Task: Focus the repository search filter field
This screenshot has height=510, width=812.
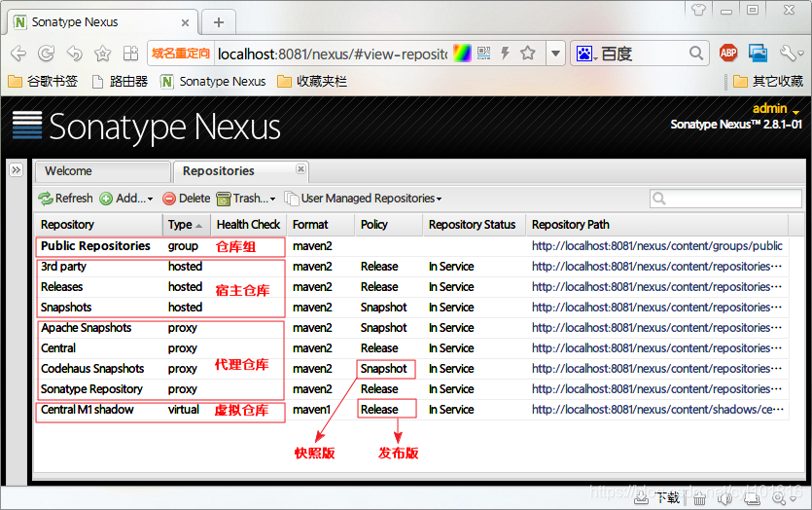Action: click(x=725, y=199)
